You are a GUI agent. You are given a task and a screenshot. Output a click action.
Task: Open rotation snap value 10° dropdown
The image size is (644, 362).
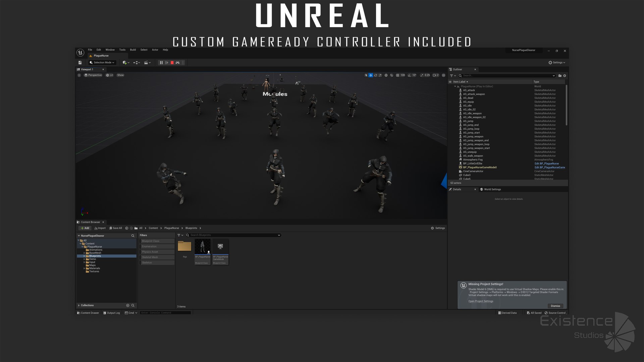pos(414,75)
